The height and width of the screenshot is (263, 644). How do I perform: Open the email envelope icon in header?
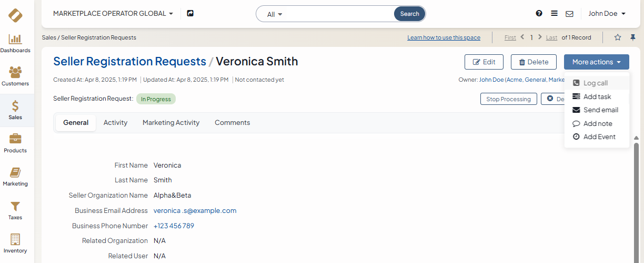pos(569,14)
